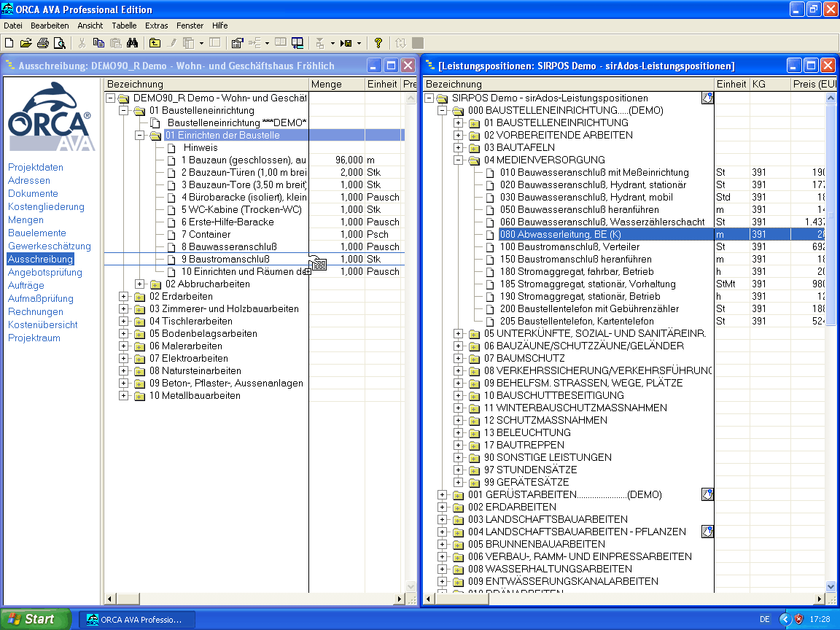Image resolution: width=840 pixels, height=630 pixels.
Task: Open the Extras menu
Action: click(x=157, y=26)
